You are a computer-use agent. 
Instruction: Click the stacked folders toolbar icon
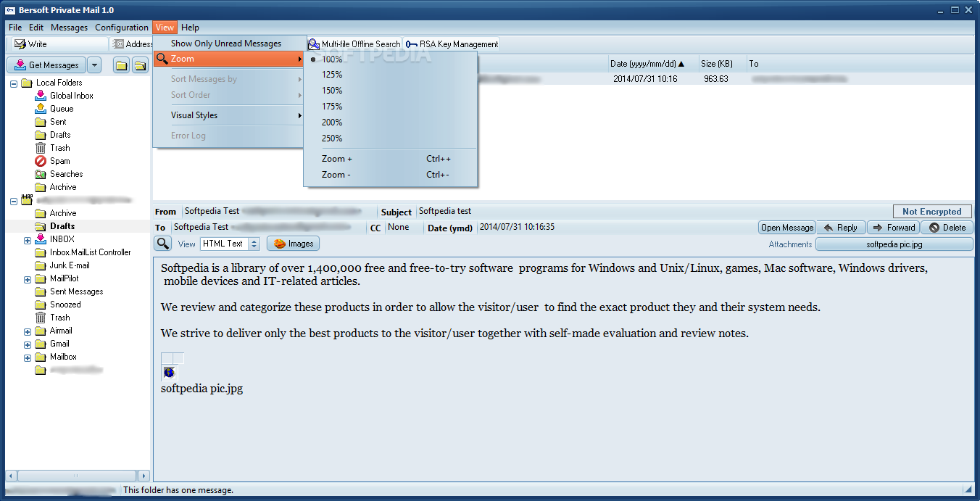pos(140,66)
